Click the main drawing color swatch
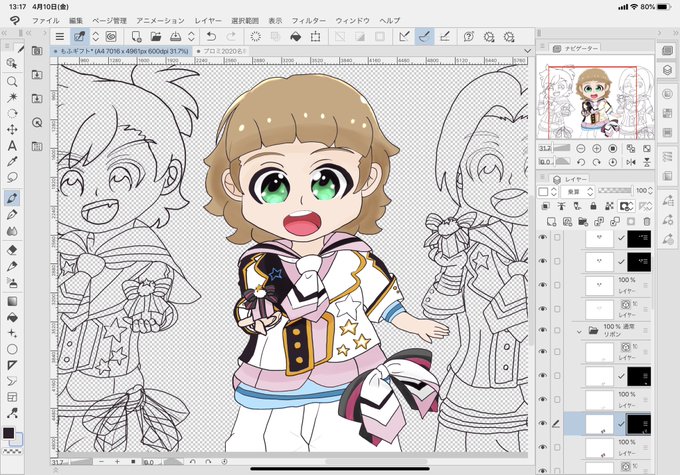Viewport: 680px width, 475px height. click(x=8, y=432)
